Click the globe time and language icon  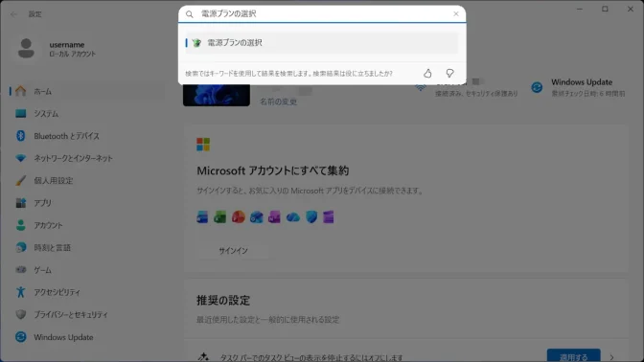click(20, 247)
